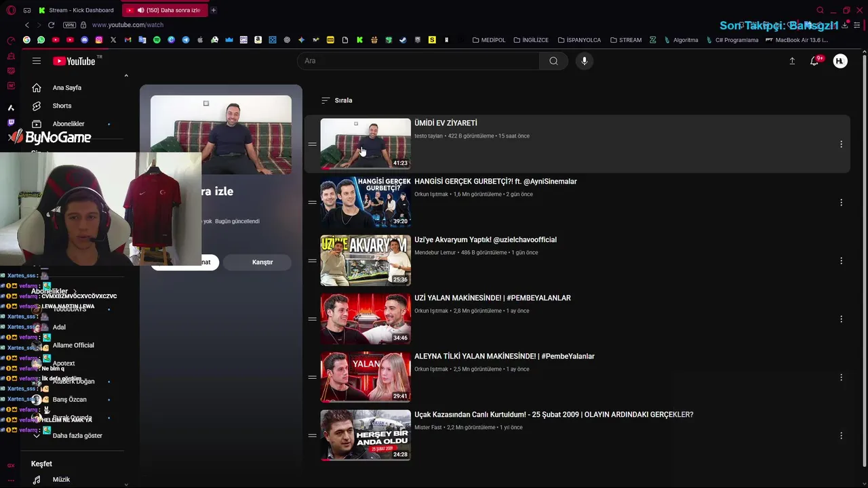The width and height of the screenshot is (868, 488).
Task: Go to Ana Sayfa in sidebar
Action: coord(66,87)
